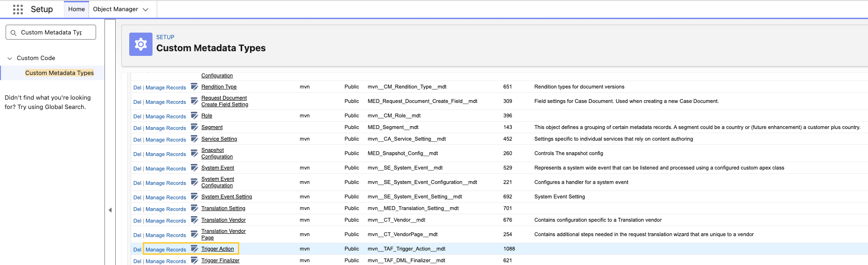Open the System Event Configuration link
Image resolution: width=868 pixels, height=265 pixels.
pyautogui.click(x=218, y=183)
